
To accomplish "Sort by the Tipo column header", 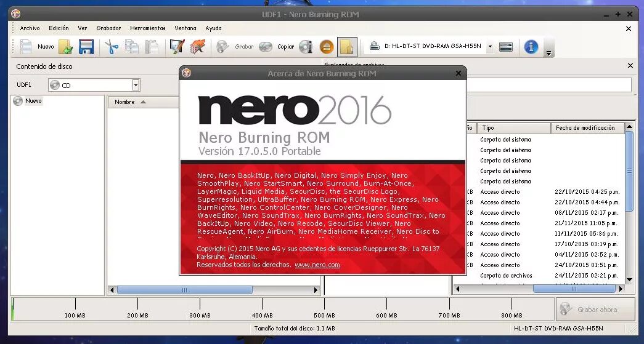I will (x=513, y=128).
